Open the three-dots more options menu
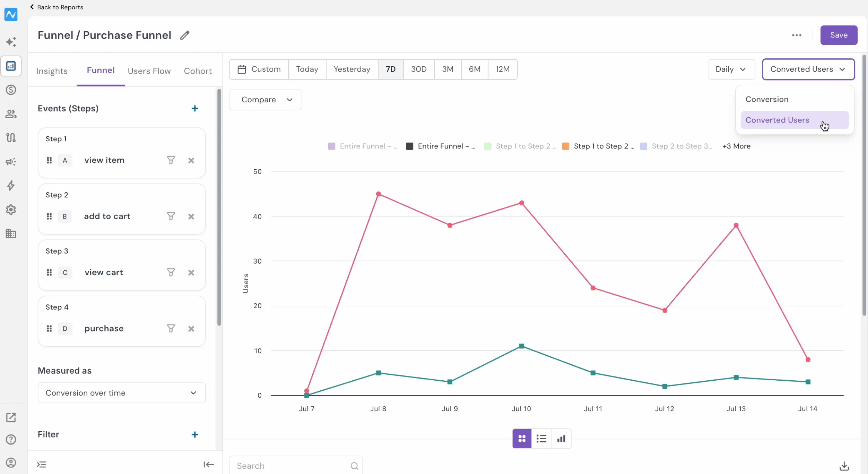868x474 pixels. click(x=797, y=35)
